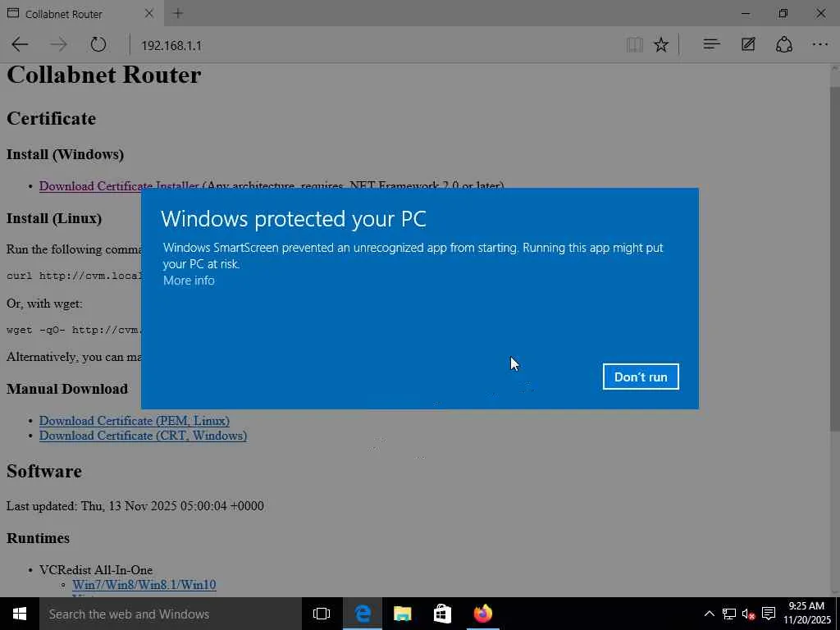Click the Software section heading
The width and height of the screenshot is (840, 630).
point(44,471)
